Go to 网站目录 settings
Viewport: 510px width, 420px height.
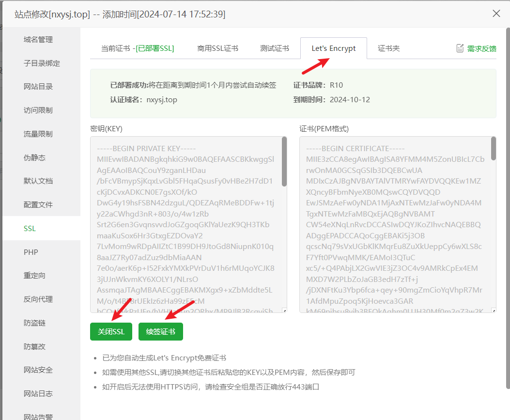click(38, 87)
